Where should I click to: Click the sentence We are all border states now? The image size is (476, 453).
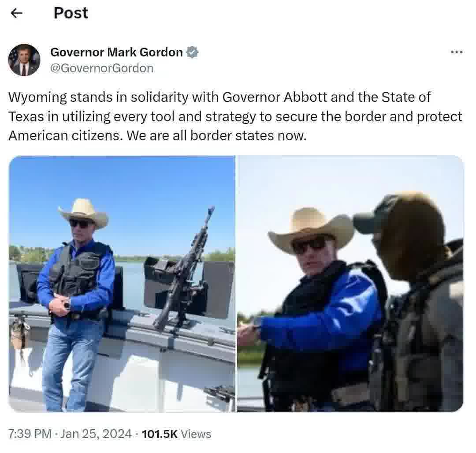216,135
